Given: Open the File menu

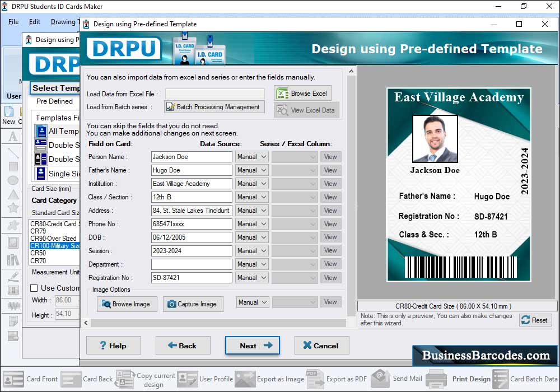Looking at the screenshot, I should [x=13, y=22].
